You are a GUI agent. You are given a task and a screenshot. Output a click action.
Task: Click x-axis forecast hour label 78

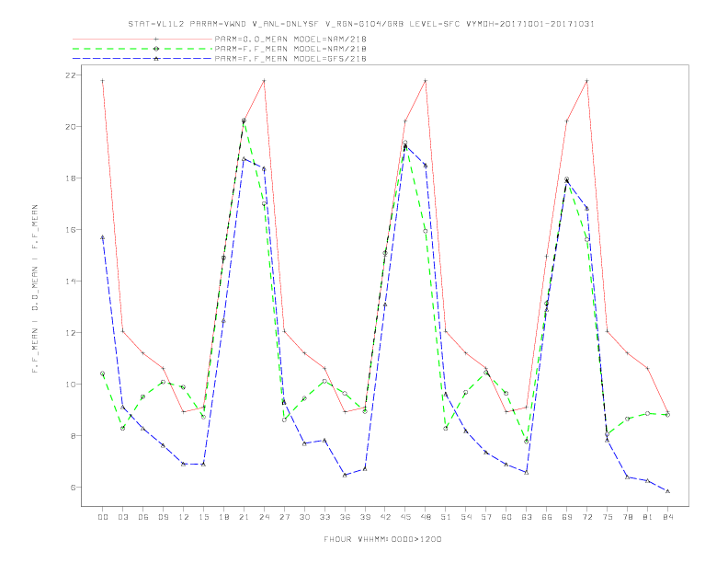coord(628,517)
